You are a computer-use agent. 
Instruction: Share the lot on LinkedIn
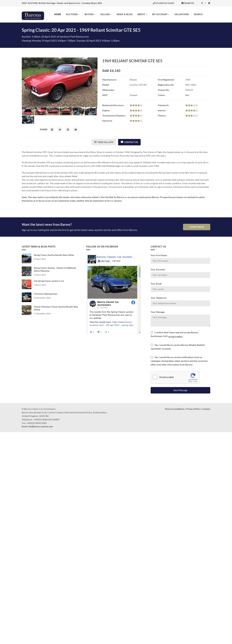pos(68,129)
